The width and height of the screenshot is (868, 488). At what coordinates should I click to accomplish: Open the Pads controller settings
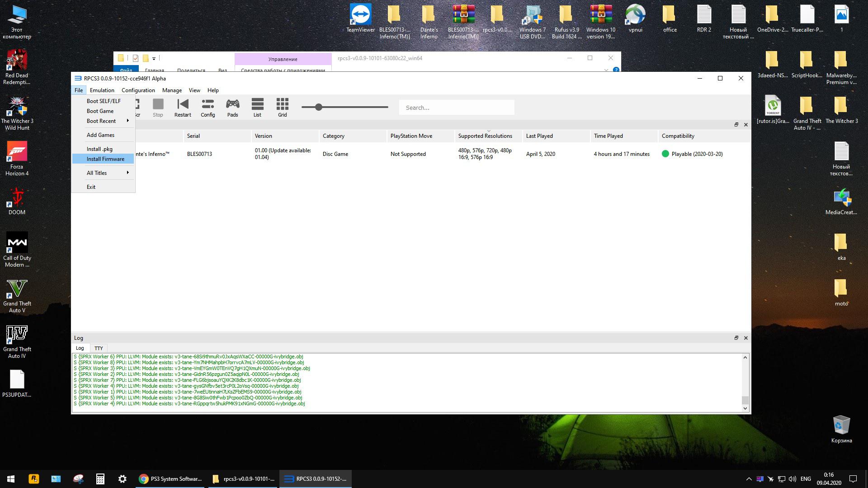[232, 108]
